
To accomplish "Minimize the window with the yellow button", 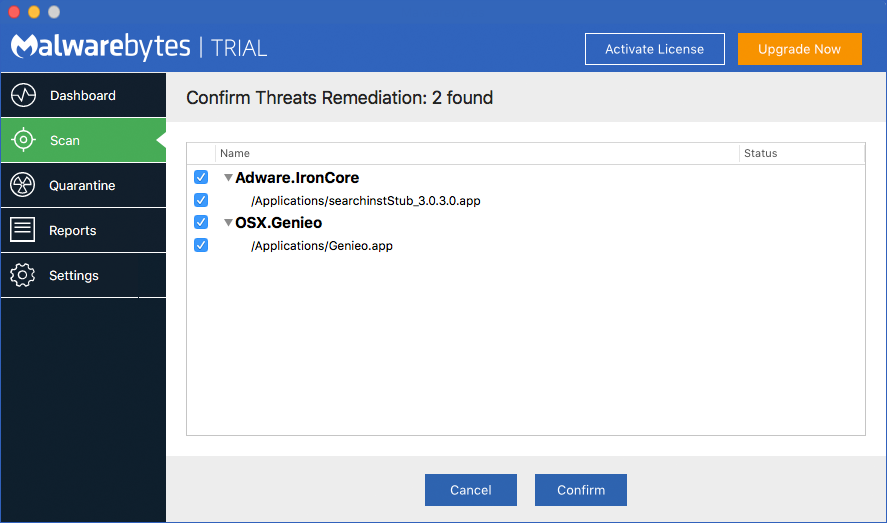I will (34, 12).
